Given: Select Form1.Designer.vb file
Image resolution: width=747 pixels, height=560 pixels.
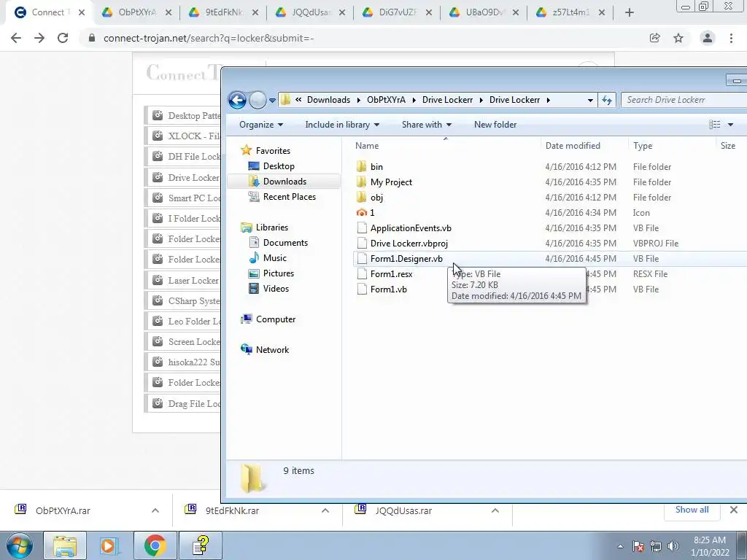Looking at the screenshot, I should point(406,259).
